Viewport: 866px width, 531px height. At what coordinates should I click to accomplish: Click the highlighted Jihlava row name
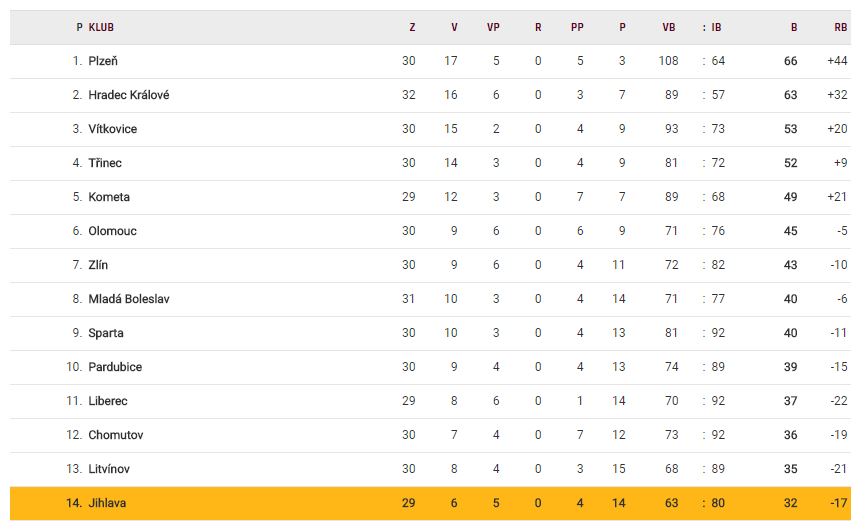point(107,503)
